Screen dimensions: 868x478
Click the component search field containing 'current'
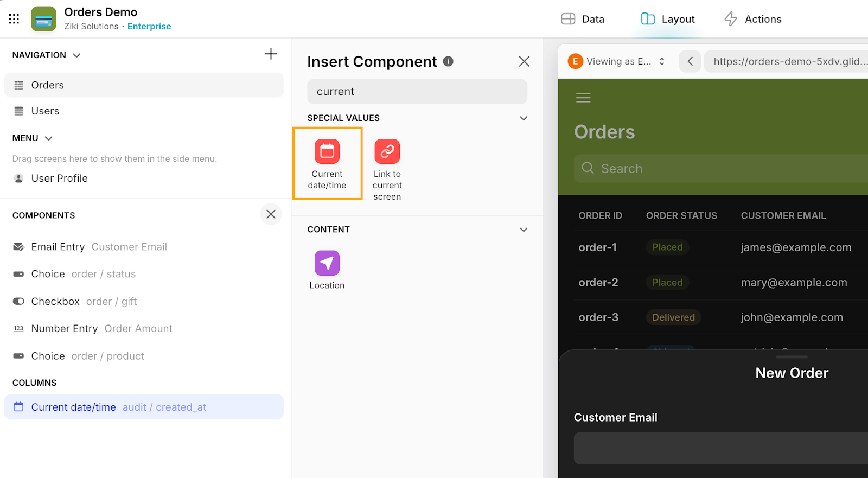pos(417,92)
